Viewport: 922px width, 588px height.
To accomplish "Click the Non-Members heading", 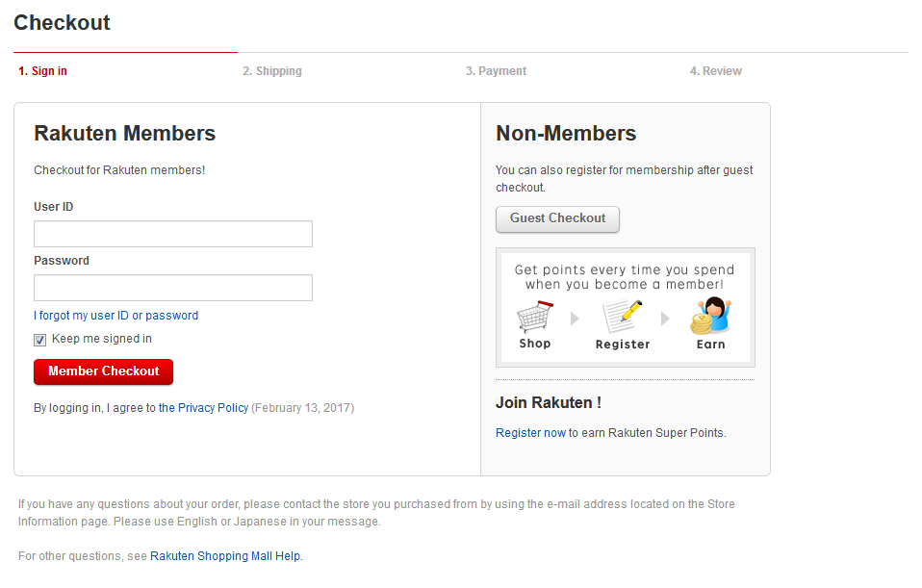I will 566,134.
